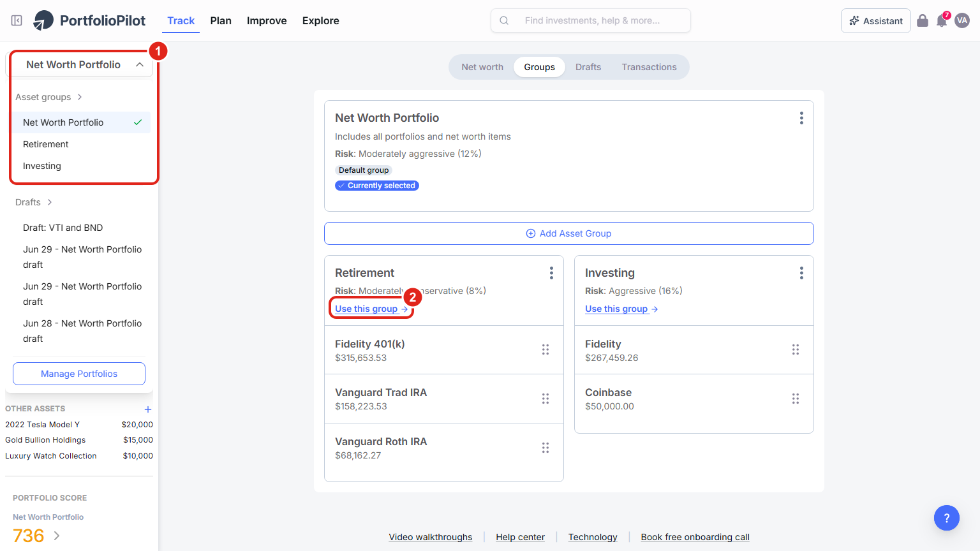Screen dimensions: 980x551
Task: Click the search magnifier icon
Action: (504, 20)
